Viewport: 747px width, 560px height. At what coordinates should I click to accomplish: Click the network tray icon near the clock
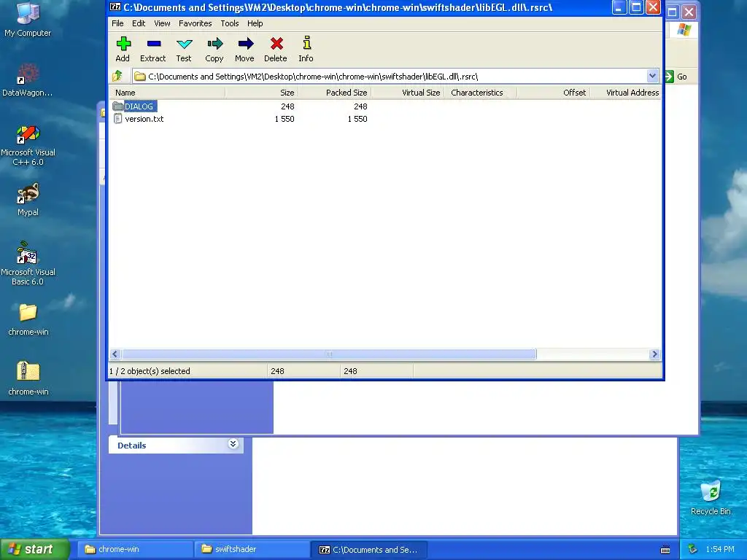[693, 549]
